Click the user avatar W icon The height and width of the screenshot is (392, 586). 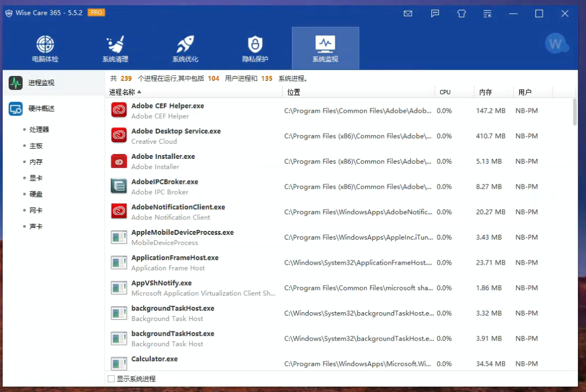coord(556,44)
